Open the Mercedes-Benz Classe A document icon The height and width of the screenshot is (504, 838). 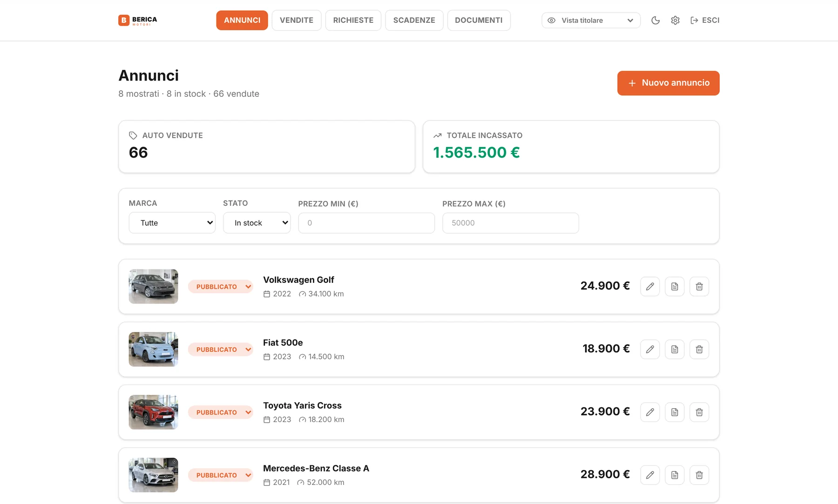[675, 475]
